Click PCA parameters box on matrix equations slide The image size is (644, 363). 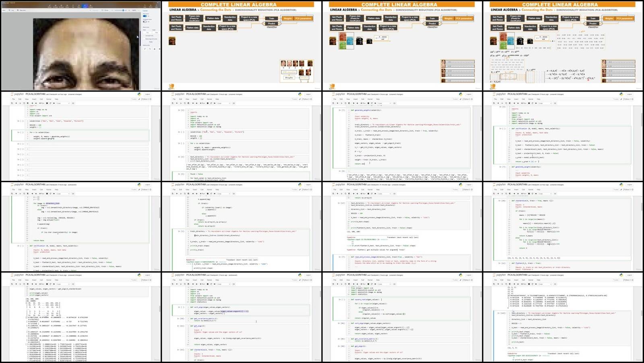pyautogui.click(x=624, y=18)
